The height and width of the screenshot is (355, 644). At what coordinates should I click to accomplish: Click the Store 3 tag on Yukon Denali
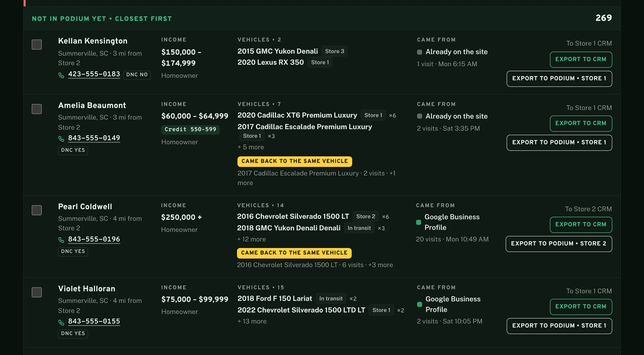click(335, 51)
